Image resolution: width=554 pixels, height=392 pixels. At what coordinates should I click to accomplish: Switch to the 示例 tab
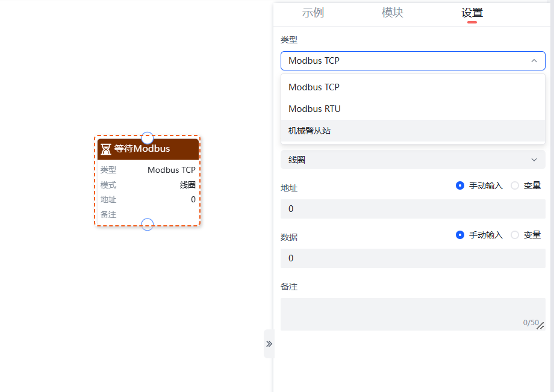tap(313, 12)
